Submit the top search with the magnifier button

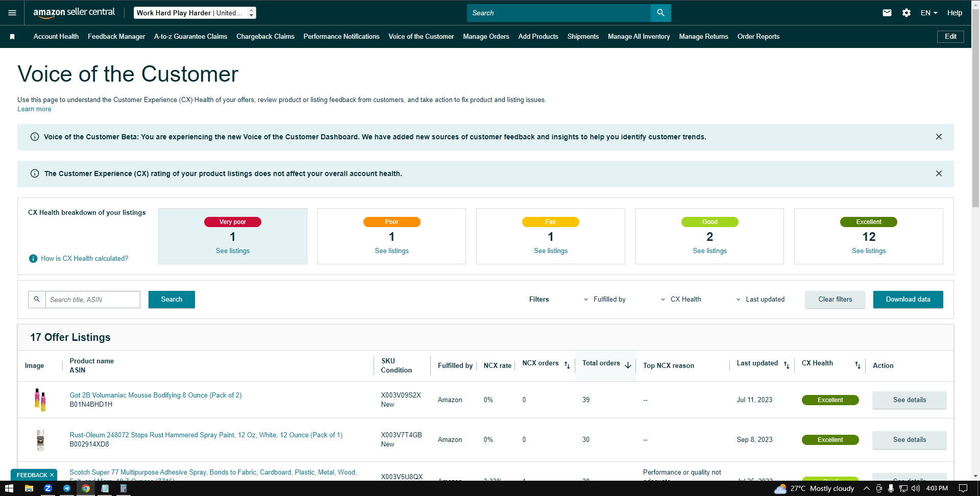coord(660,13)
